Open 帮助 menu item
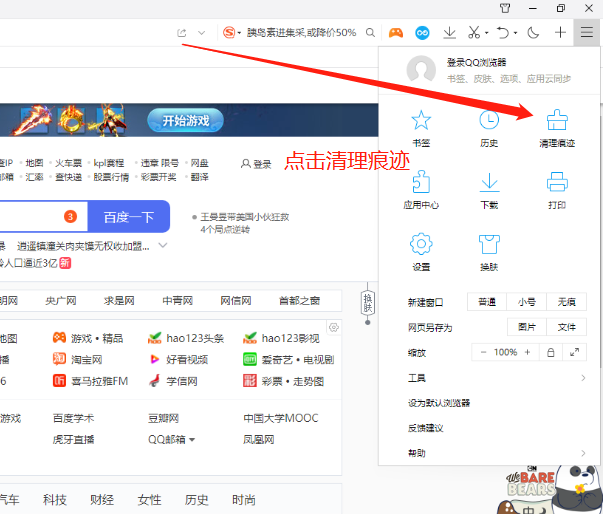 417,453
